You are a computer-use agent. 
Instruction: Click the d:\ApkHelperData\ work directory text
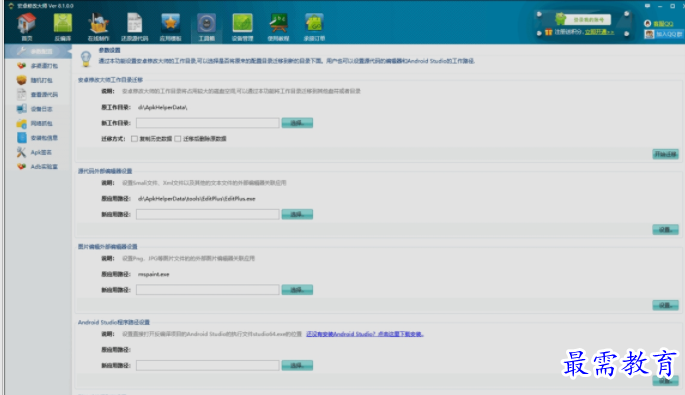coord(163,107)
